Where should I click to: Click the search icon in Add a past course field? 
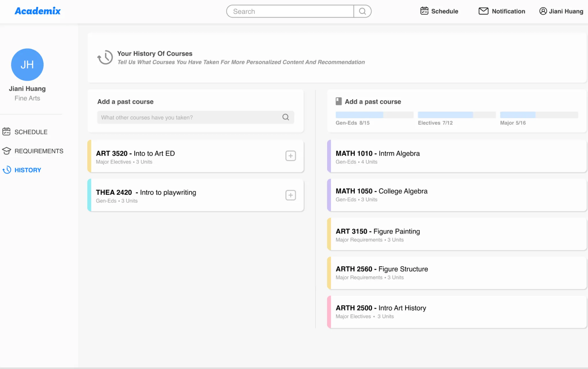(286, 117)
